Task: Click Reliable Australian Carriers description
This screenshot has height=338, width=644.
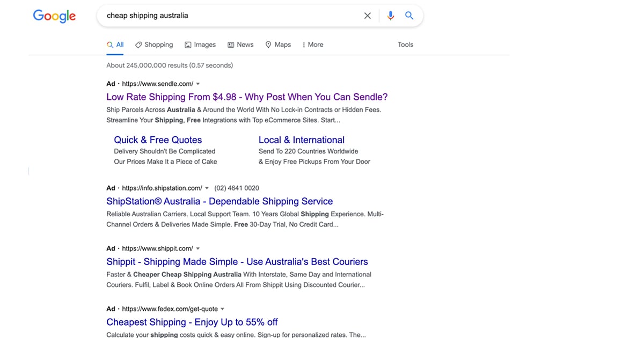Action: pos(245,219)
